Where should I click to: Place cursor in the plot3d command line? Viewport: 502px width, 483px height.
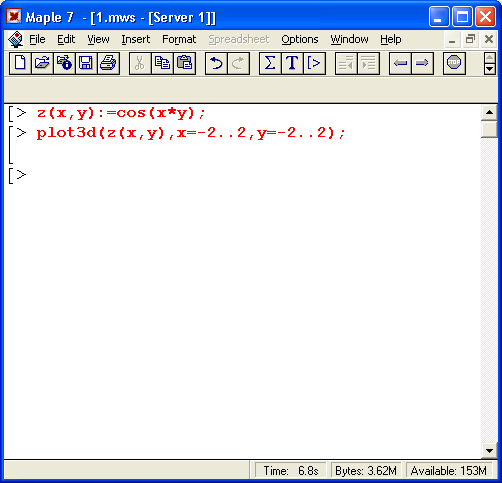pyautogui.click(x=191, y=133)
